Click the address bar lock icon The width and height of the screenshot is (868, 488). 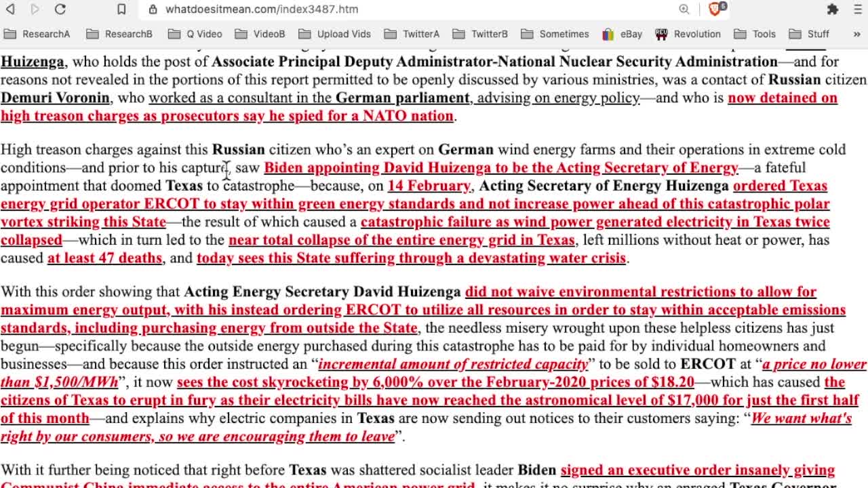pyautogui.click(x=153, y=9)
